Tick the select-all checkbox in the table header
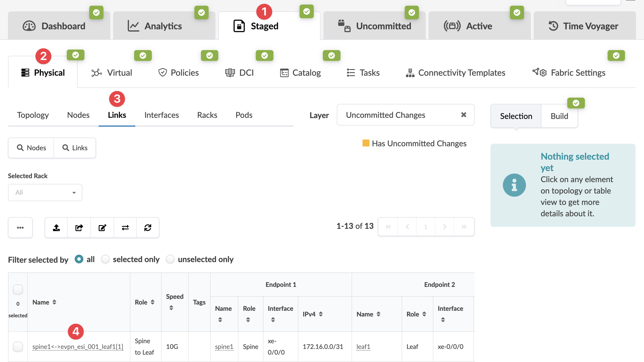The height and width of the screenshot is (362, 644). [18, 289]
